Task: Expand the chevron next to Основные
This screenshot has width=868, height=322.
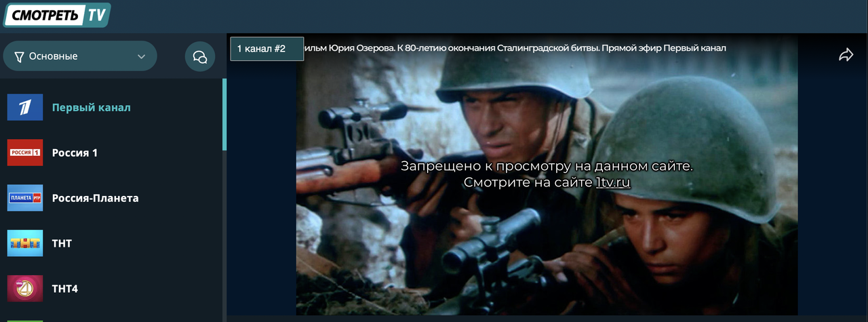Action: click(x=141, y=56)
